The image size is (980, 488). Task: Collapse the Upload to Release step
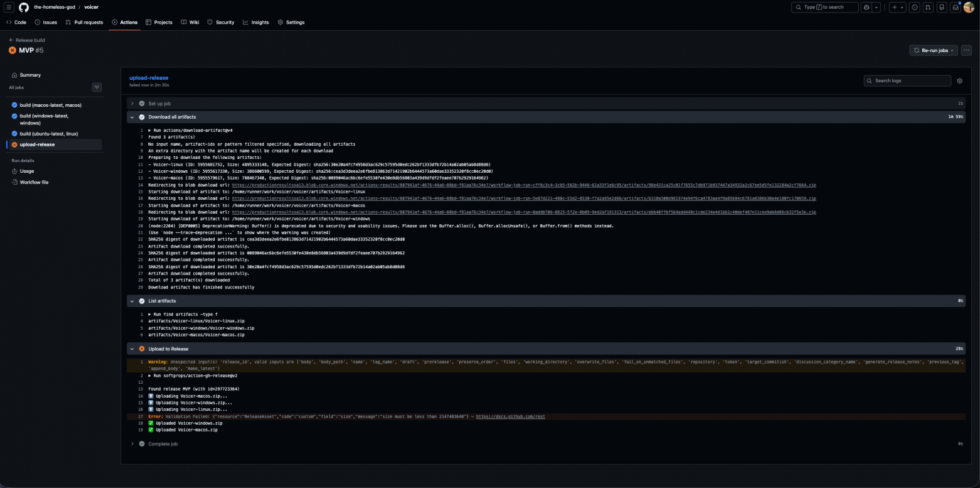(168, 349)
